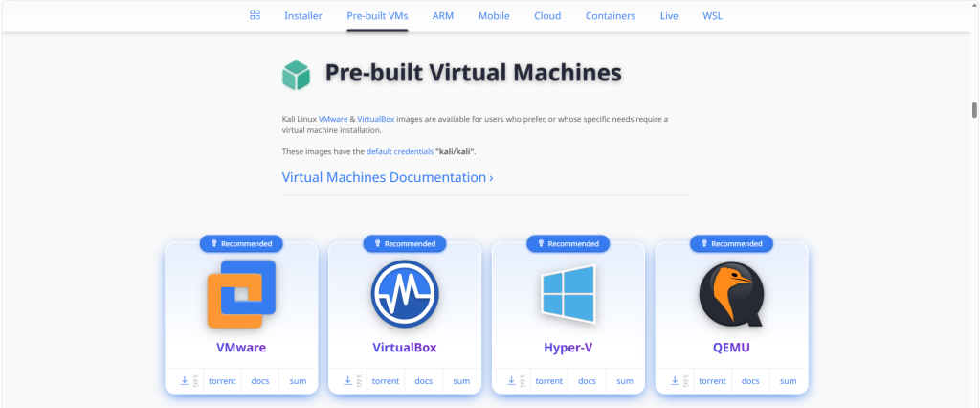Click the page vertical scrollbar thumb
Viewport: 980px width, 408px height.
tap(974, 110)
